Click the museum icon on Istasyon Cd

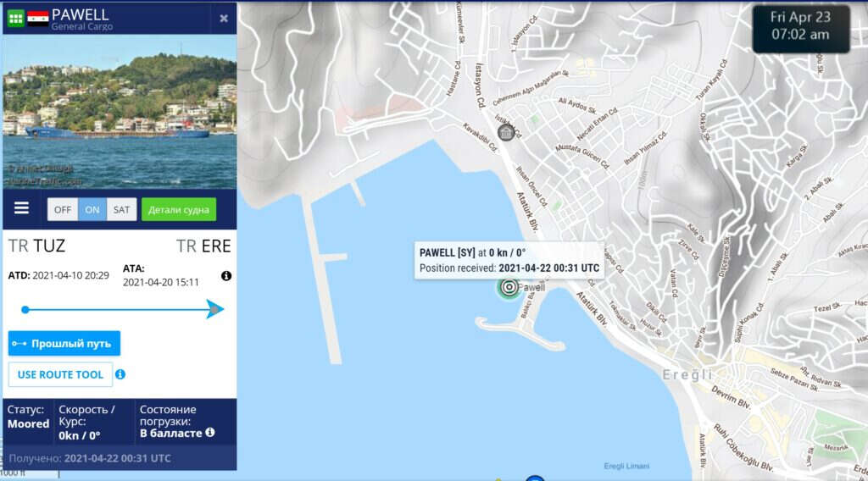[x=505, y=132]
